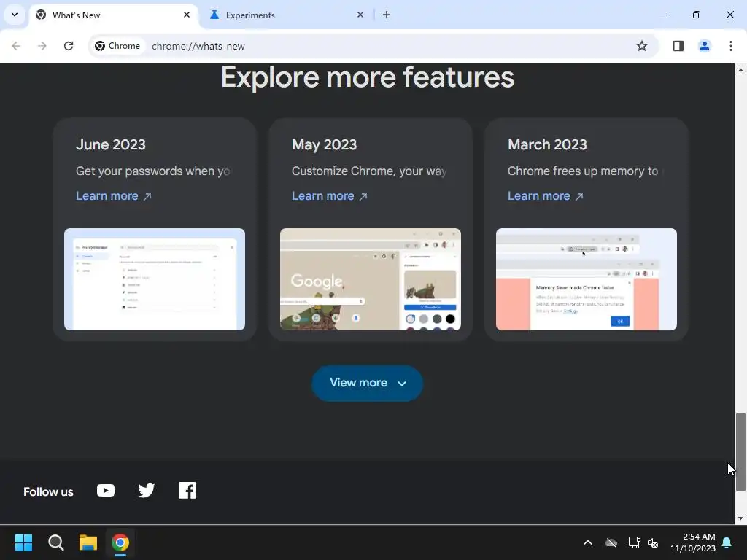
Task: Click the Chrome site info chip
Action: [117, 46]
